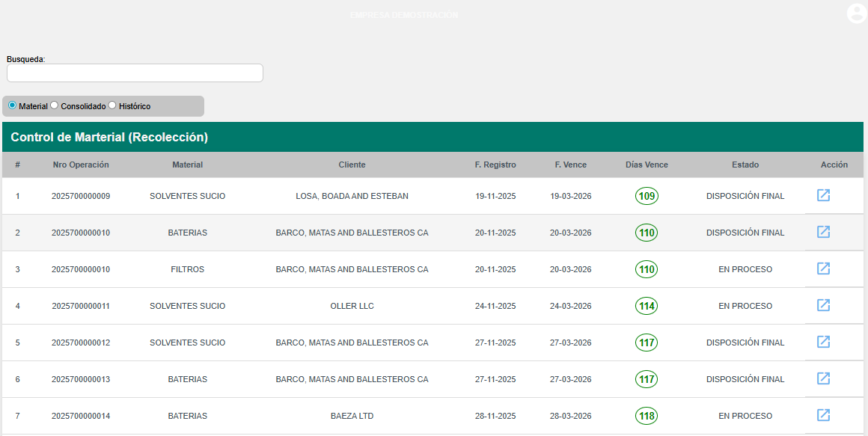
Task: Open action icon for BAEZA LTD row
Action: [823, 415]
